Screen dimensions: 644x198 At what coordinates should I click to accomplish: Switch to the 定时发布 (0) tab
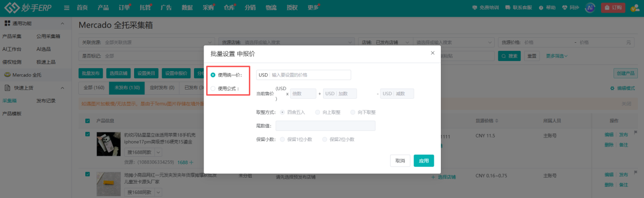point(162,88)
